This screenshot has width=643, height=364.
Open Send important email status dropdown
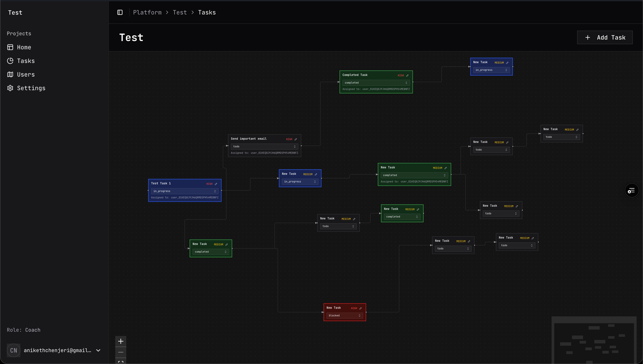coord(264,146)
